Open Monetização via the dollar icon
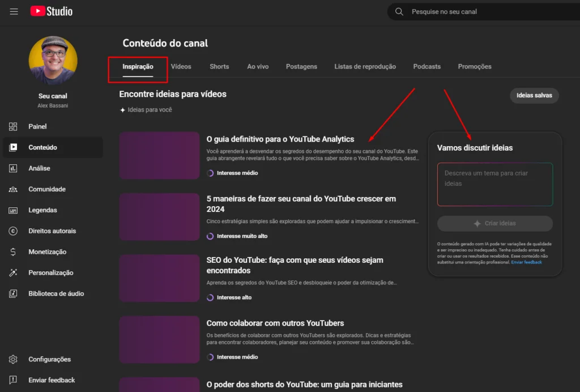580x392 pixels. [14, 252]
